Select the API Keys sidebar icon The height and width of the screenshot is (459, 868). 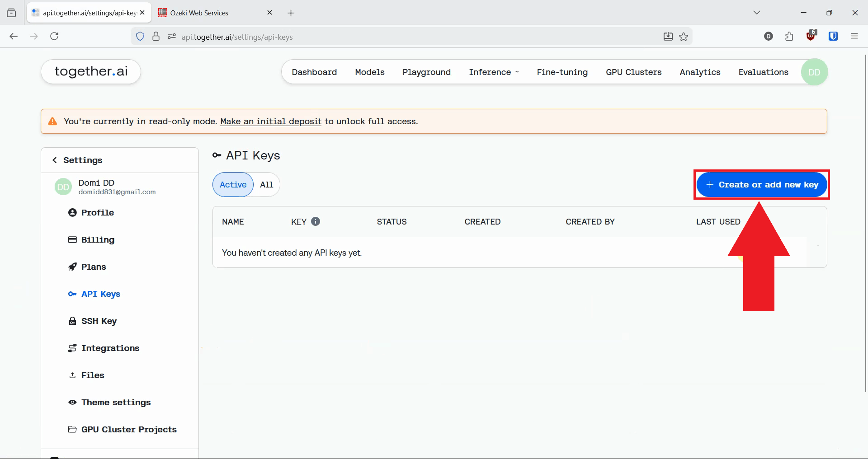coord(72,294)
